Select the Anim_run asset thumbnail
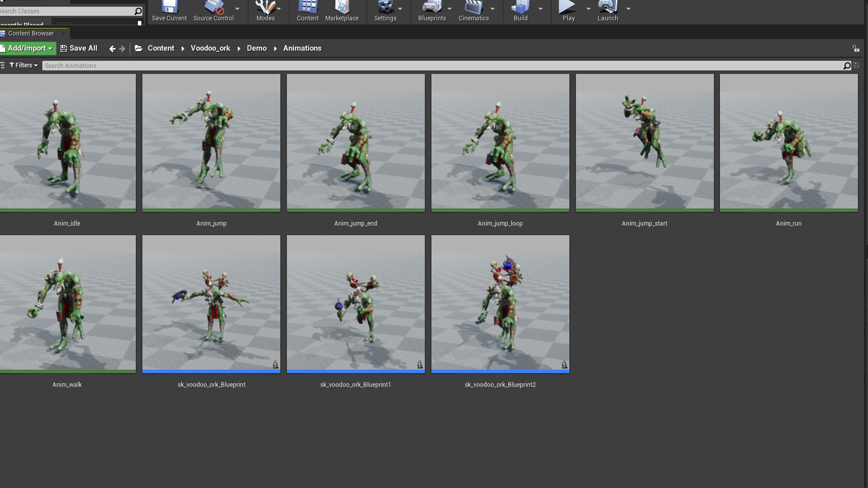 click(789, 143)
